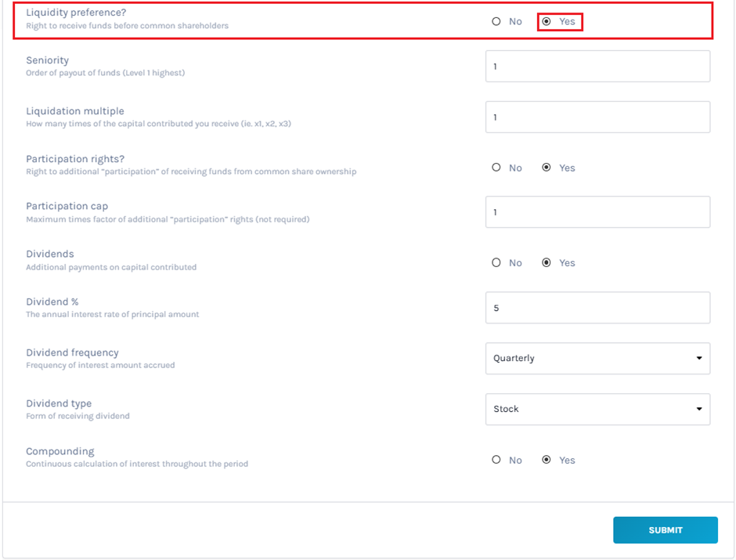Click the Dividend % input field

(597, 308)
